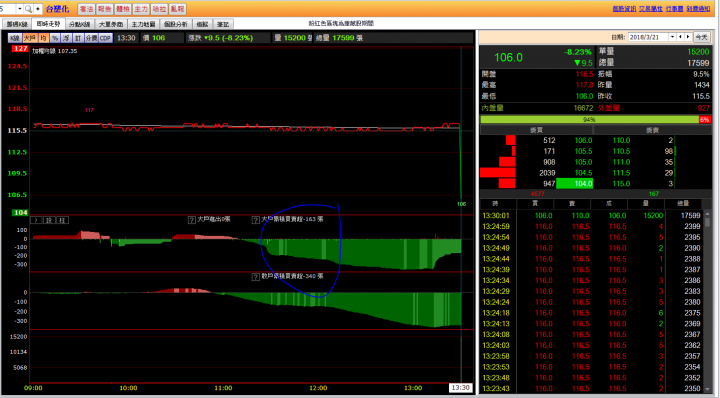Toggle the 大戶 indicator button
720x398 pixels.
(30, 38)
